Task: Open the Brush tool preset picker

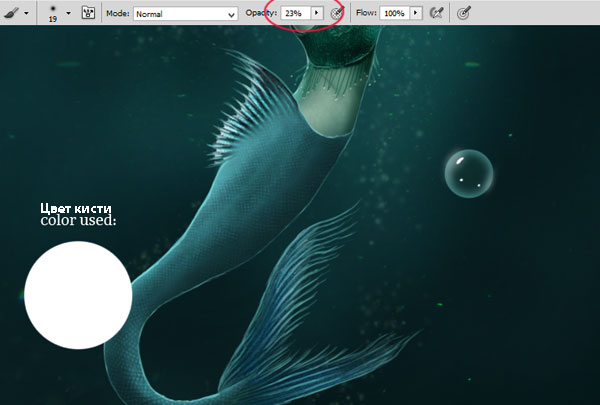Action: click(11, 13)
